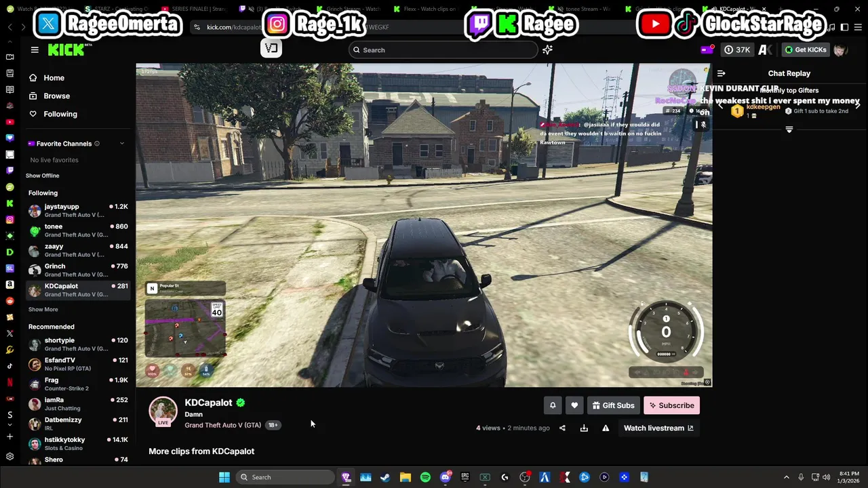The image size is (868, 488).
Task: Open KDCapalot channel name link
Action: coord(208,403)
